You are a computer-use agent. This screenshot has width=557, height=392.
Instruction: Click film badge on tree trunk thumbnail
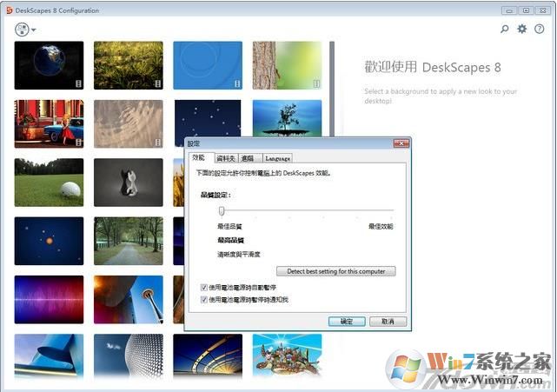click(x=316, y=83)
